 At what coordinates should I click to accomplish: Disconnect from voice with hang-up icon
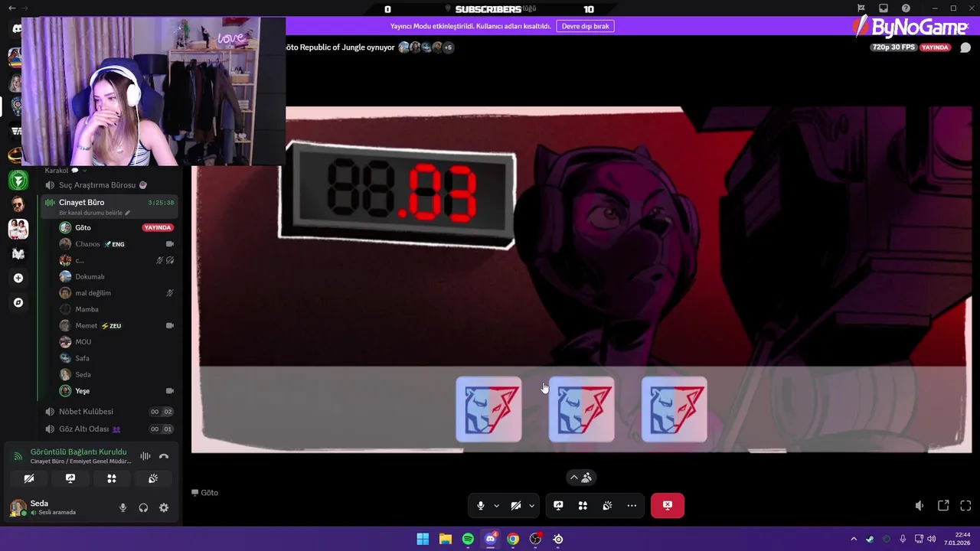[164, 456]
